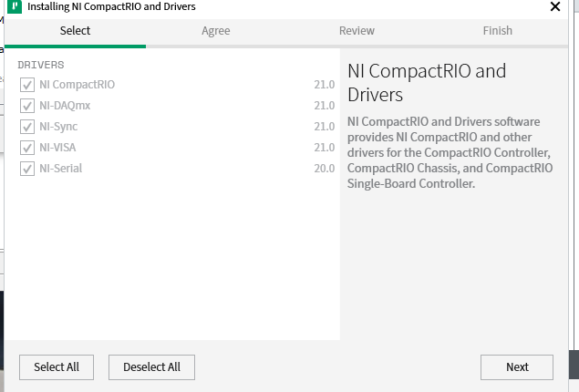Select the NI-DAQmx driver label
579x392 pixels.
pos(65,106)
